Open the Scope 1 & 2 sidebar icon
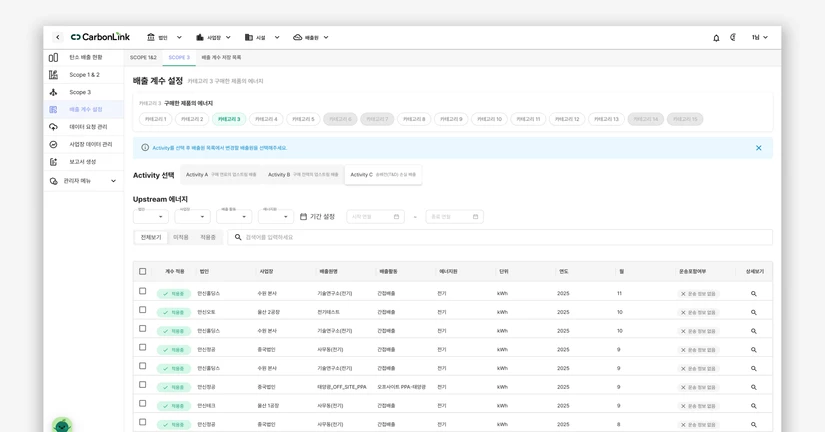This screenshot has height=432, width=825. pos(53,75)
